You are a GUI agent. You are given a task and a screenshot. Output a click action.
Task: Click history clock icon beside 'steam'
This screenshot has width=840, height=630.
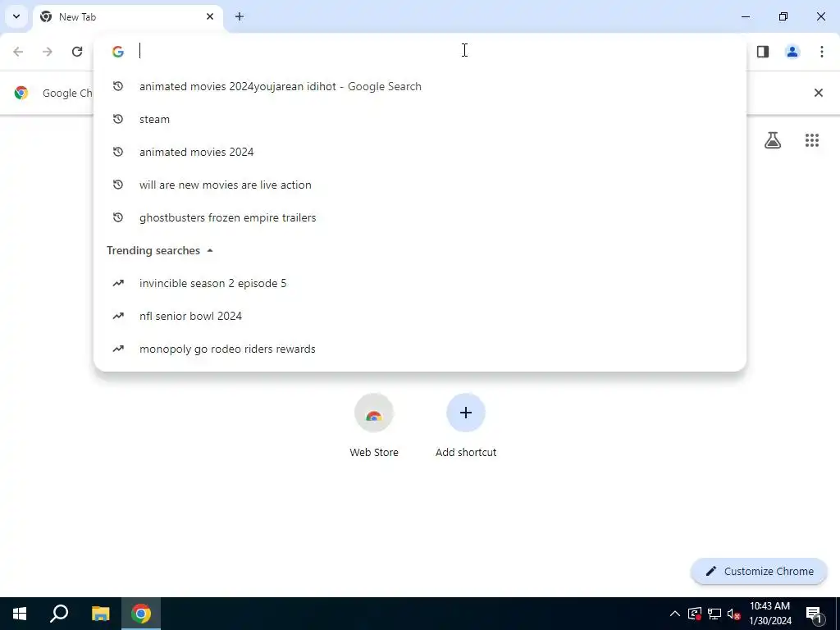point(118,119)
